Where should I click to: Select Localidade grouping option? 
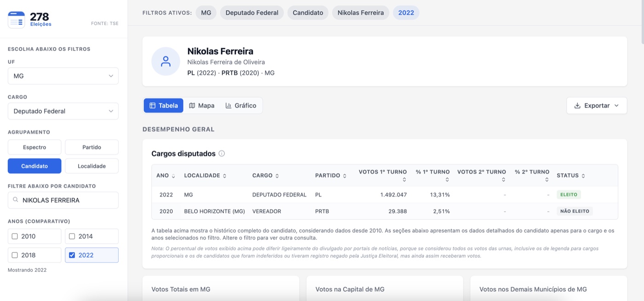click(x=92, y=166)
